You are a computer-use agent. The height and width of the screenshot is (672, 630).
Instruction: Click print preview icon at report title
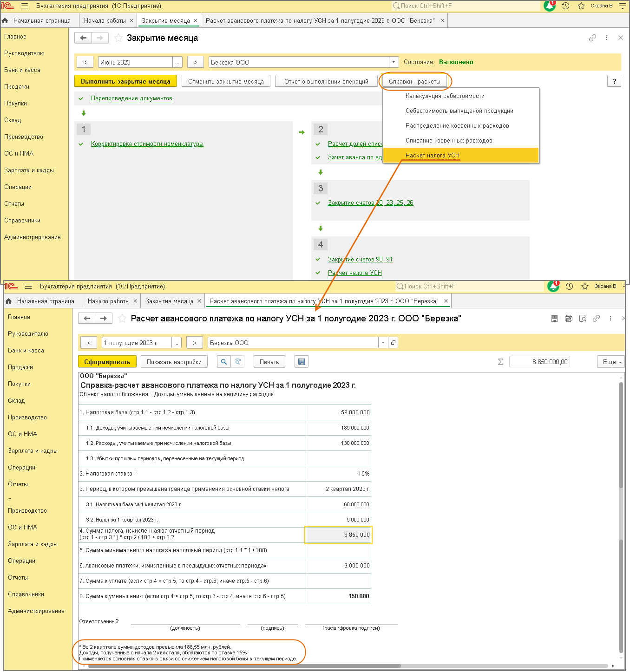[x=583, y=319]
